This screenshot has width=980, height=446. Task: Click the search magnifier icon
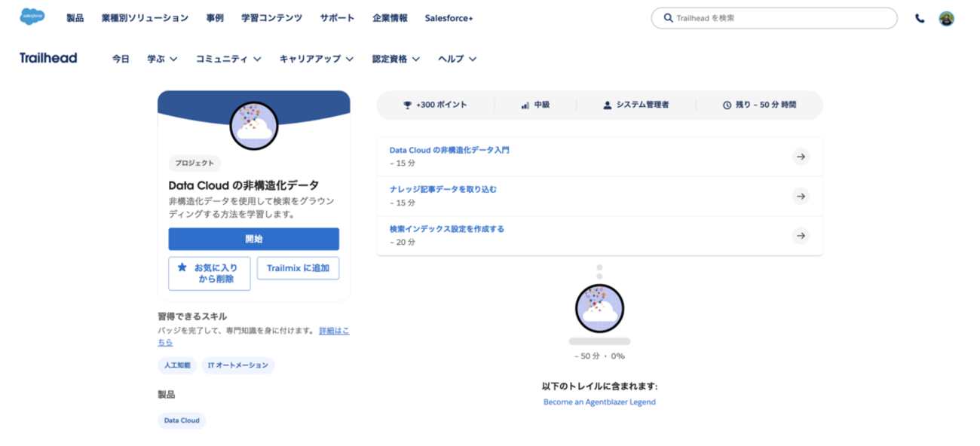pos(668,18)
